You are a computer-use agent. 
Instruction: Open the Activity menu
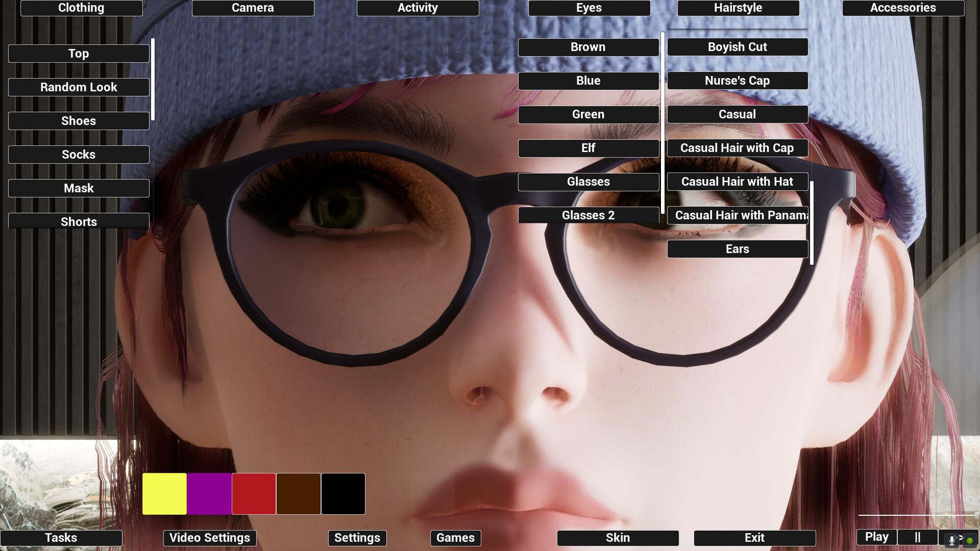(418, 8)
